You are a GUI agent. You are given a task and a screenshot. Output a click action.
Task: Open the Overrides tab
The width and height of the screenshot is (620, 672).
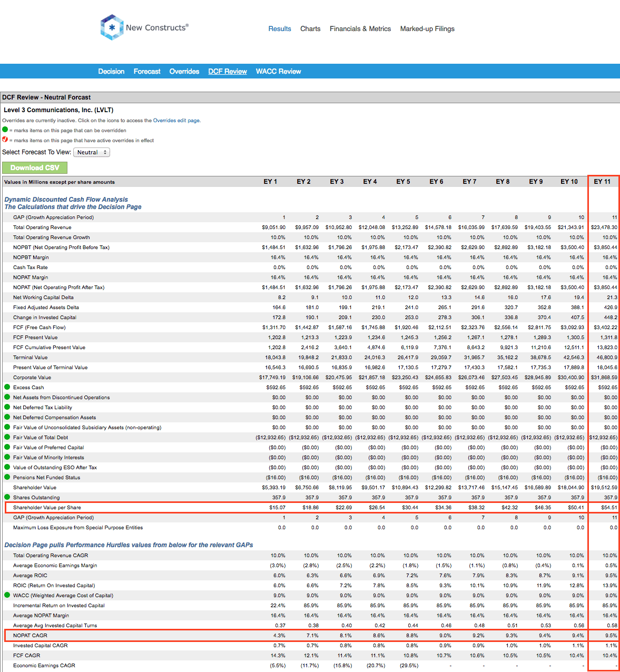[184, 72]
